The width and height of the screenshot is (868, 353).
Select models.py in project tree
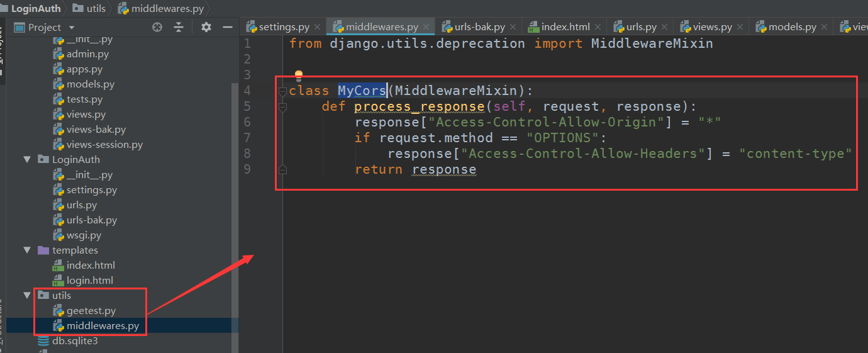point(90,84)
